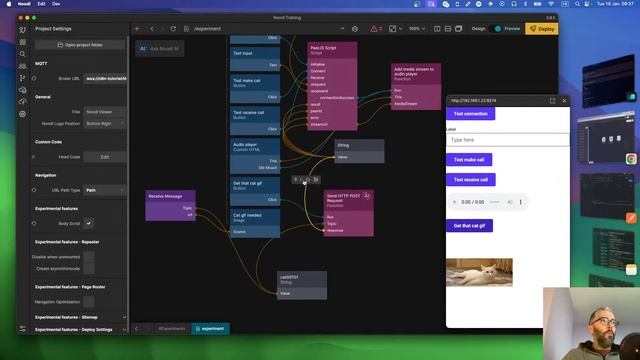Click the Broker URL input field
Image resolution: width=640 pixels, height=360 pixels.
105,78
